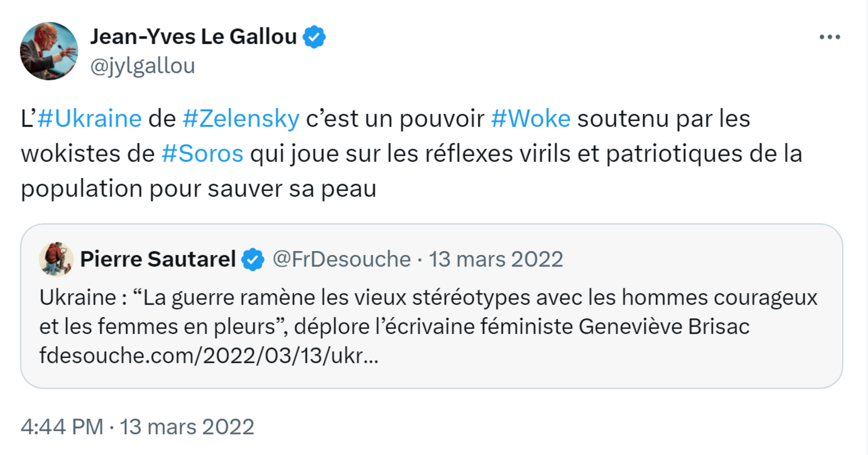Screen dimensions: 868x455
Task: Click the Pierre Sautarel name
Action: (158, 259)
